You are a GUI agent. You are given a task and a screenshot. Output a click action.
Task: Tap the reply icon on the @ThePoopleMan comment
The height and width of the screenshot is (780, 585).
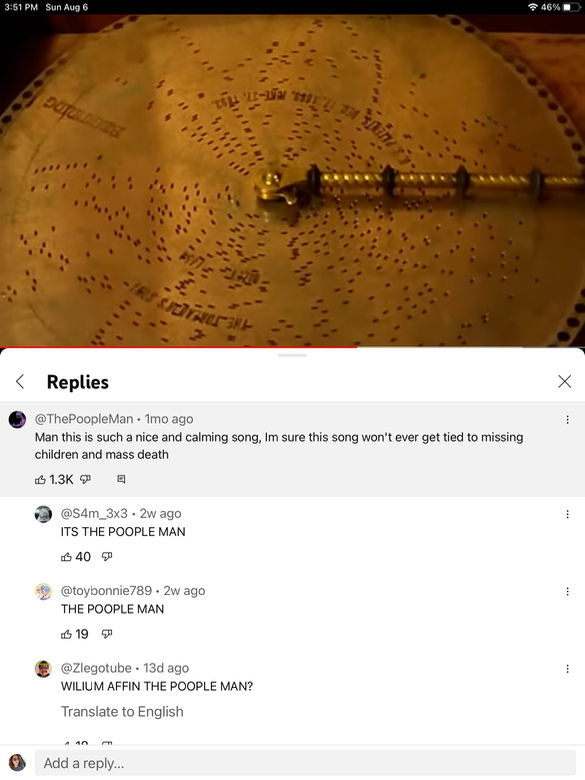121,479
